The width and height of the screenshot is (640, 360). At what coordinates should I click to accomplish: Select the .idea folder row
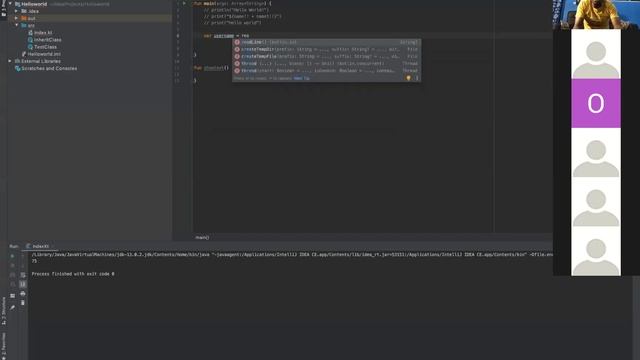pos(89,11)
